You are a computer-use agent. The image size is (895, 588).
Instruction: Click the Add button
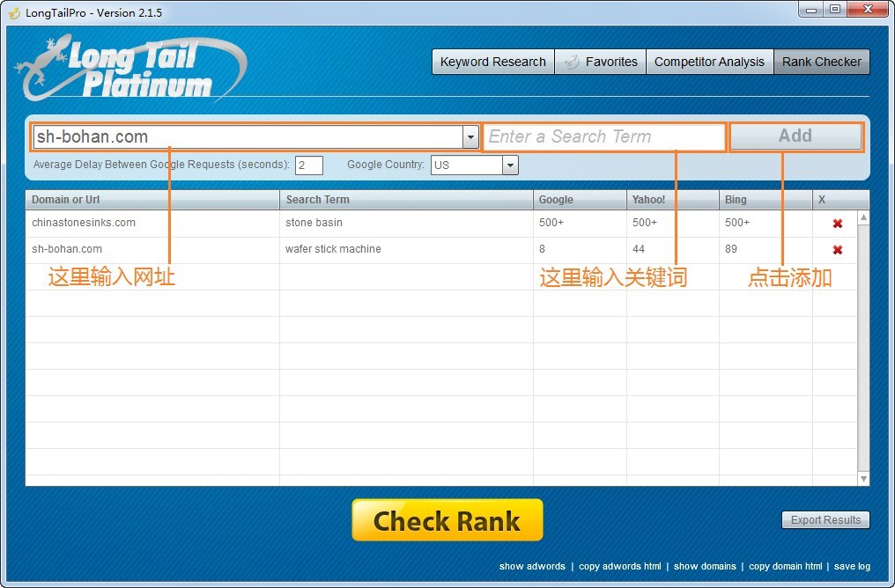[x=795, y=136]
